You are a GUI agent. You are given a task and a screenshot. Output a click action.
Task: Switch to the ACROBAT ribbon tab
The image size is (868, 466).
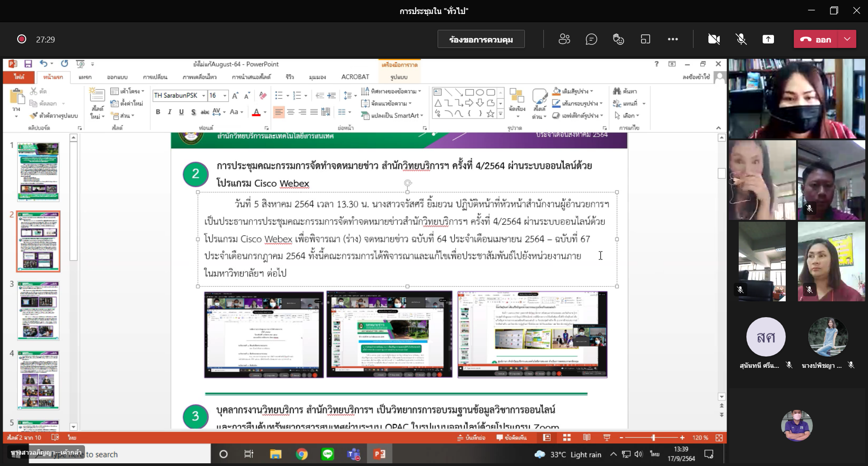(355, 77)
